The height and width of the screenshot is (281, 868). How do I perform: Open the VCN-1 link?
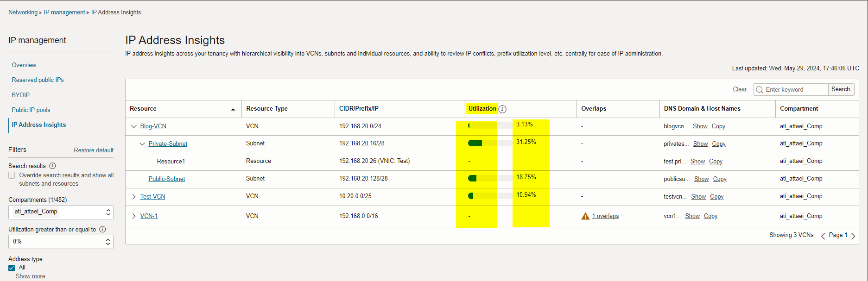(149, 216)
